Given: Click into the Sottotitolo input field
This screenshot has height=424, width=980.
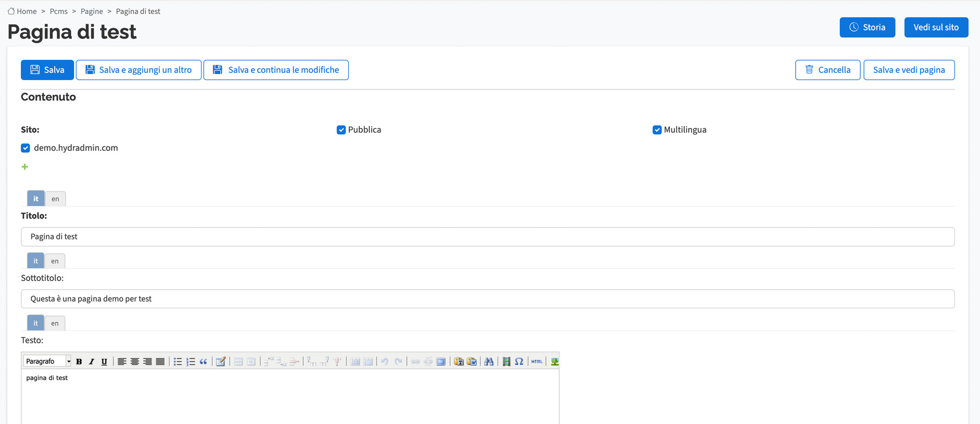Looking at the screenshot, I should 487,299.
